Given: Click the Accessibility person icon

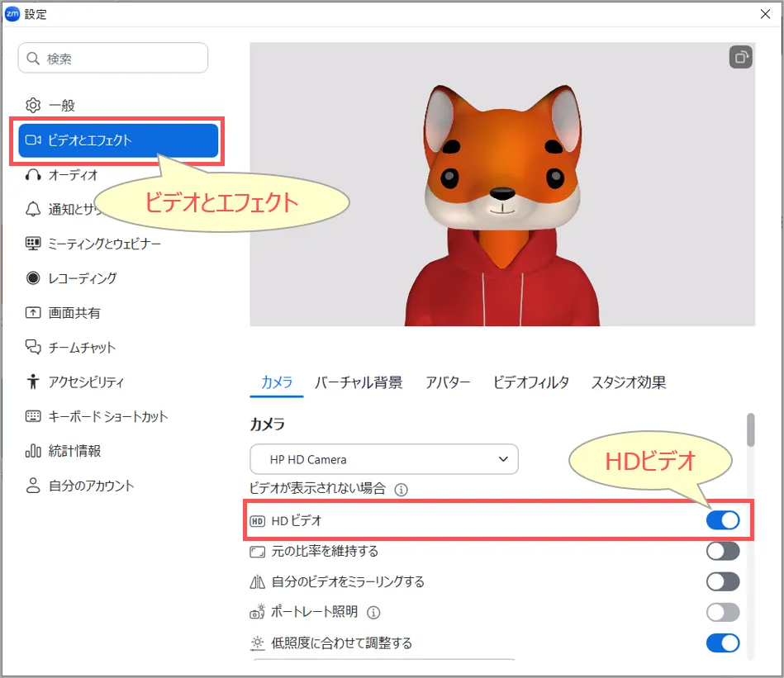Looking at the screenshot, I should pos(33,382).
